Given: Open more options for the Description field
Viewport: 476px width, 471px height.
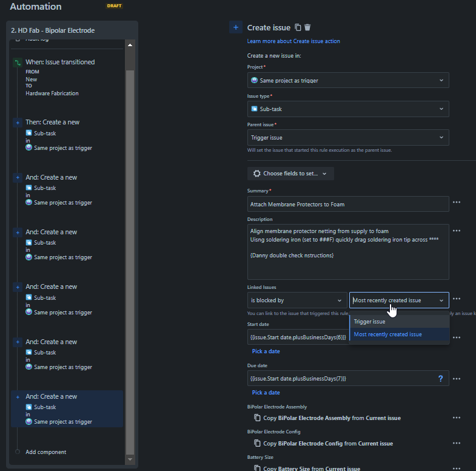Looking at the screenshot, I should click(457, 231).
